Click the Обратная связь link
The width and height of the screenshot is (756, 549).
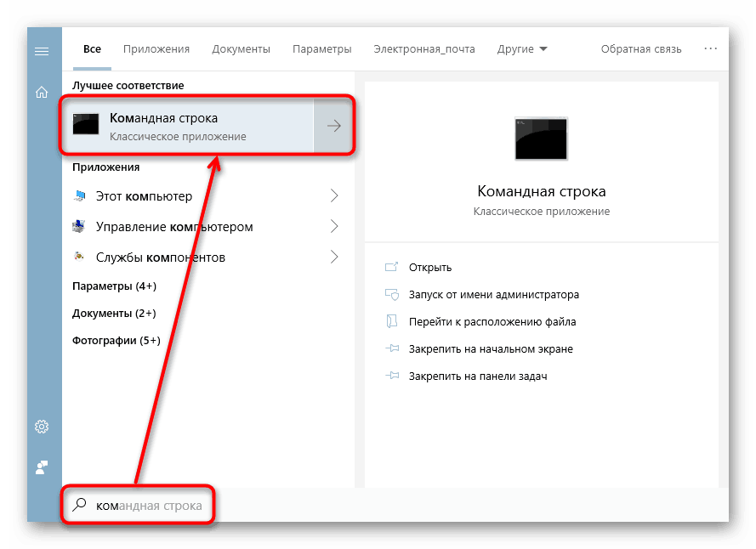click(640, 49)
